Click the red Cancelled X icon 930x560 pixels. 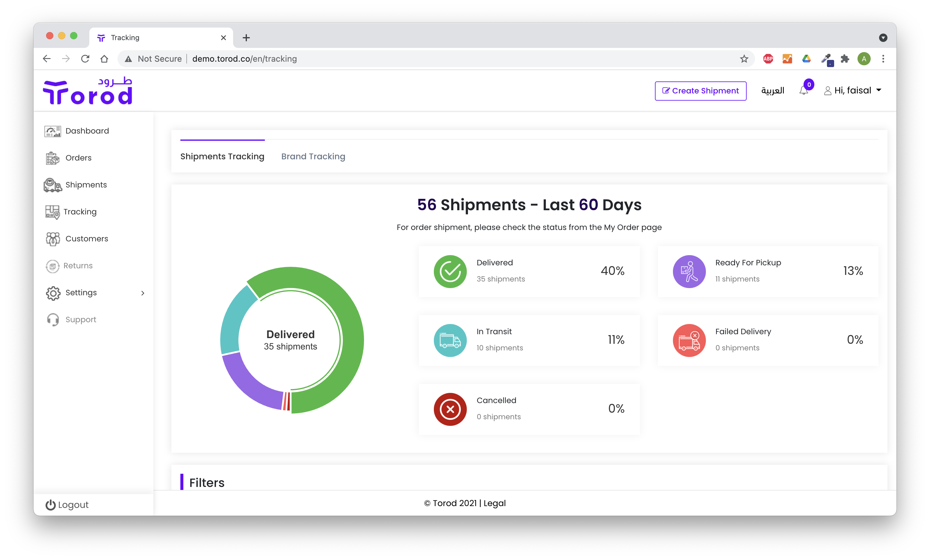[450, 409]
